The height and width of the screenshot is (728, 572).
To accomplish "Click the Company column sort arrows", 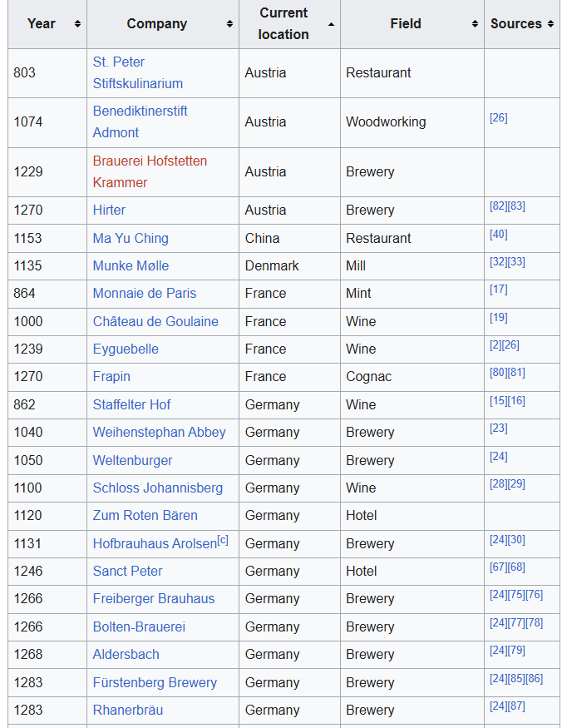I will 229,24.
